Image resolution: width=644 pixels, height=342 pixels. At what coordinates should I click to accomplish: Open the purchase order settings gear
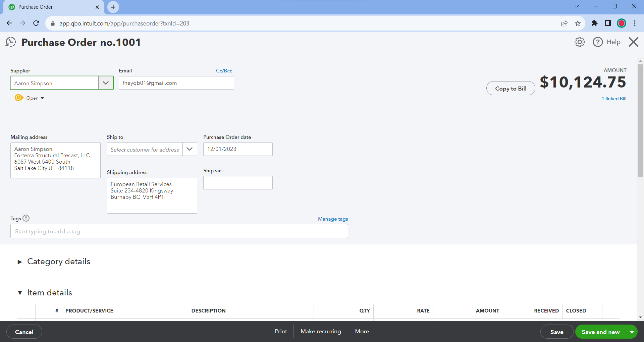coord(580,42)
